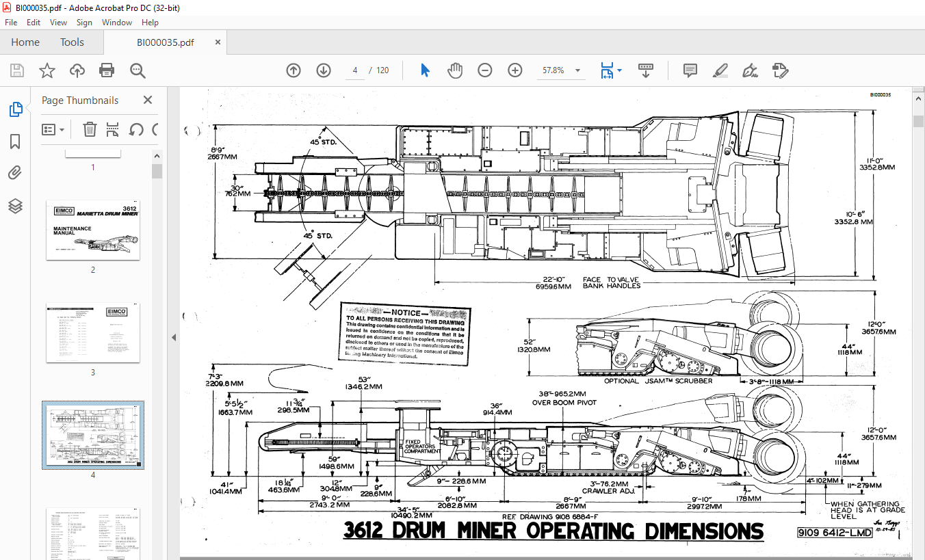925x560 pixels.
Task: Print the document
Action: (107, 70)
